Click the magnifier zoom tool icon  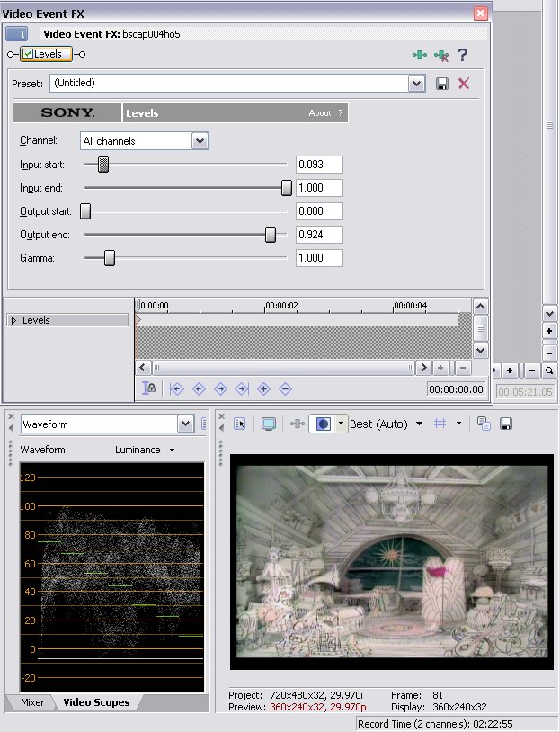(549, 370)
